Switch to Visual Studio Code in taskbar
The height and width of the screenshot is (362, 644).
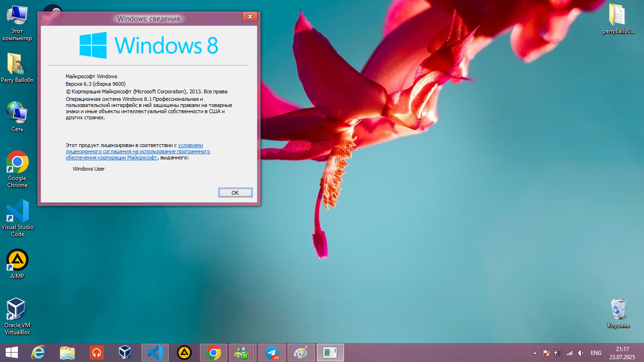pyautogui.click(x=155, y=353)
